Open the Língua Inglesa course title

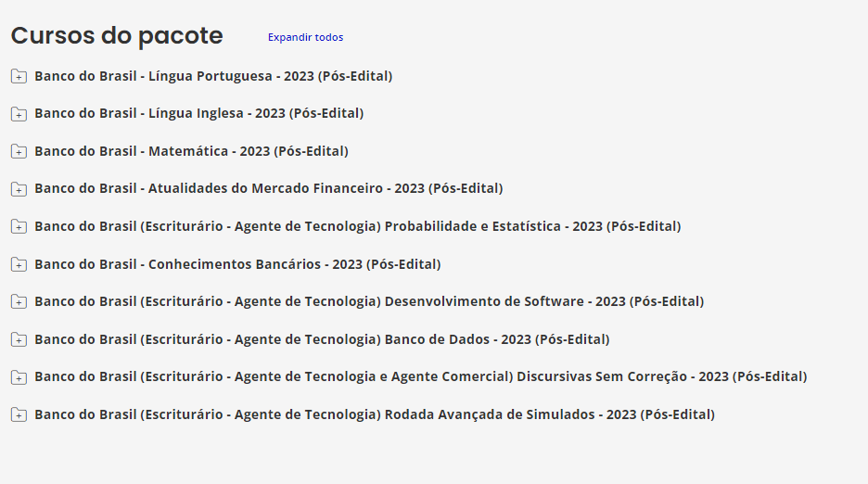(x=199, y=113)
